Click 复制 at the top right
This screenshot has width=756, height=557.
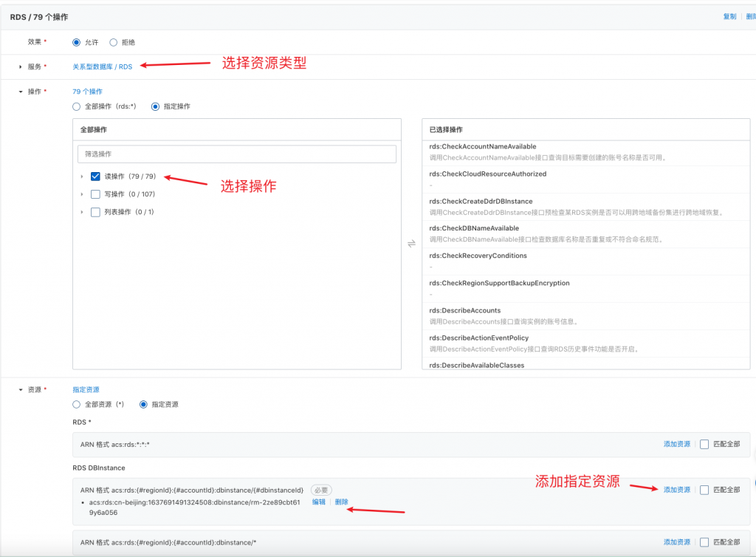pos(729,17)
